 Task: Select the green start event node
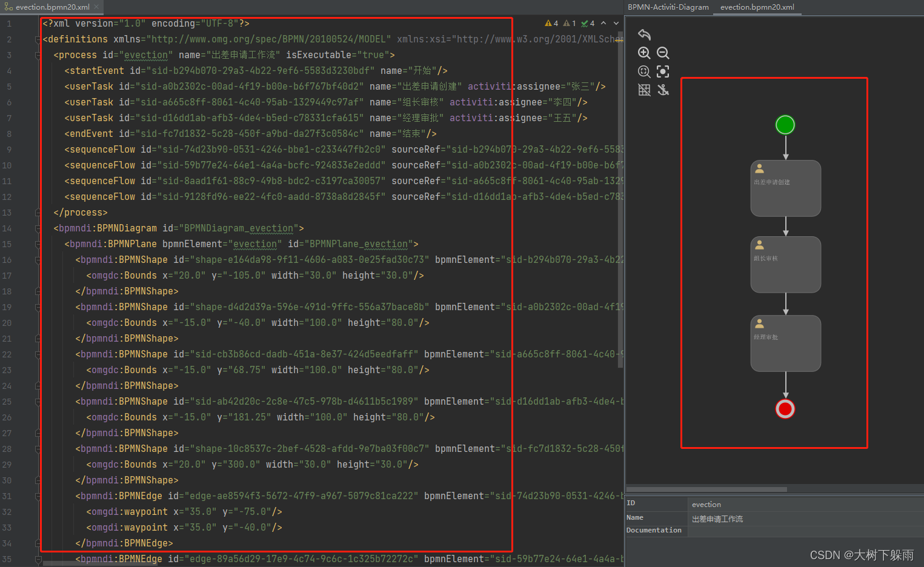(785, 125)
